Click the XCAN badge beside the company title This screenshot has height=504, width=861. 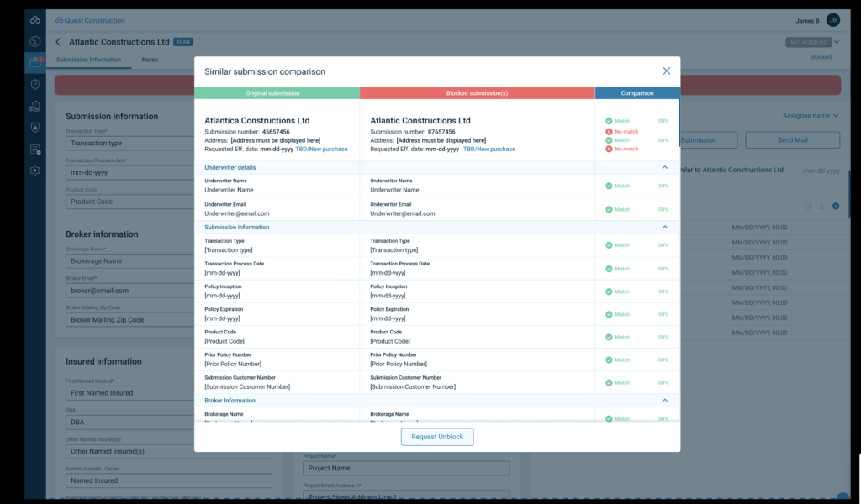(182, 42)
